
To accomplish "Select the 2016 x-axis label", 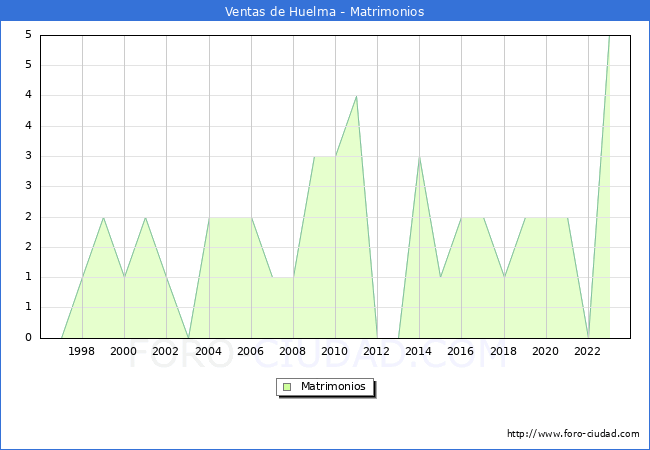I will pyautogui.click(x=461, y=351).
